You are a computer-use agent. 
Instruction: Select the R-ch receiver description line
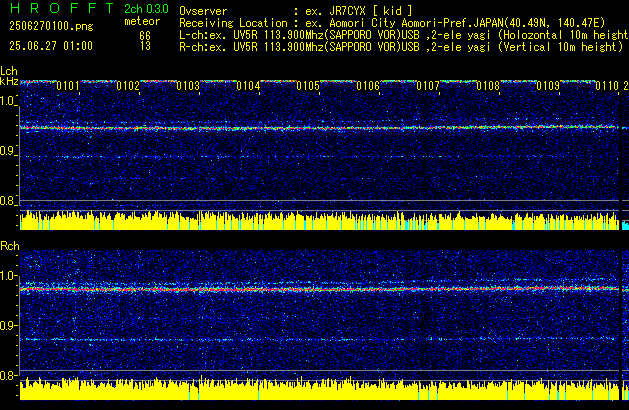click(401, 47)
